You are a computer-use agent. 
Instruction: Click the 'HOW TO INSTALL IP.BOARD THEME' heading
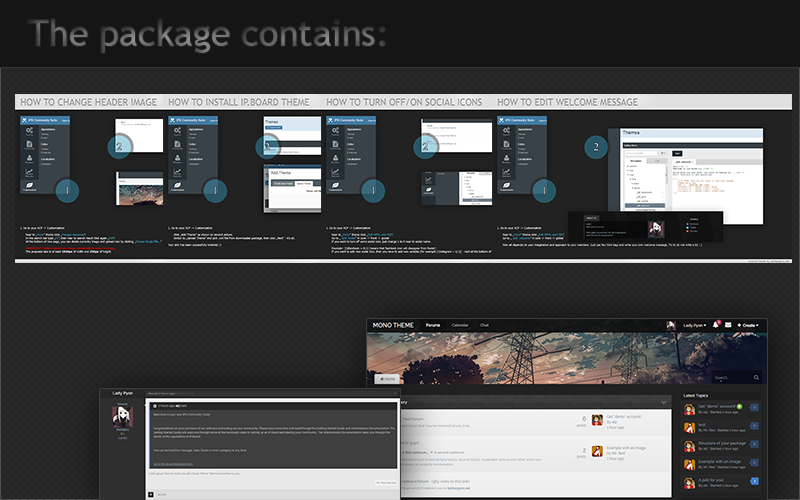[239, 102]
